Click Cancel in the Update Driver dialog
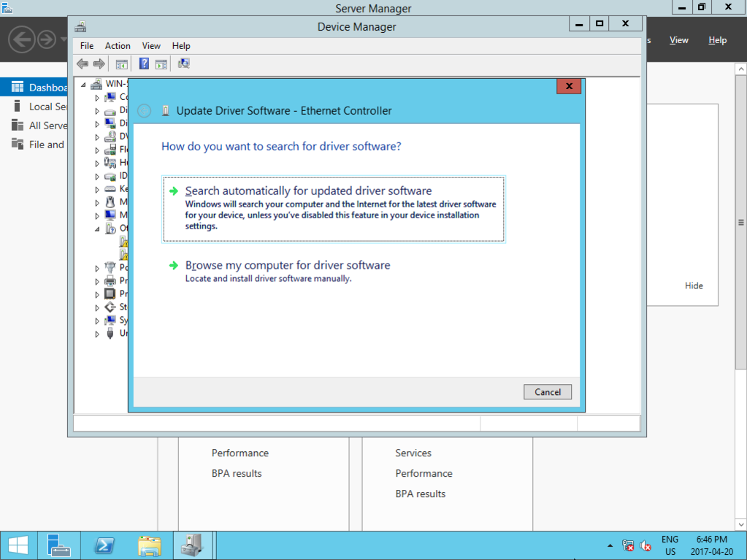This screenshot has width=747, height=560. coord(548,392)
